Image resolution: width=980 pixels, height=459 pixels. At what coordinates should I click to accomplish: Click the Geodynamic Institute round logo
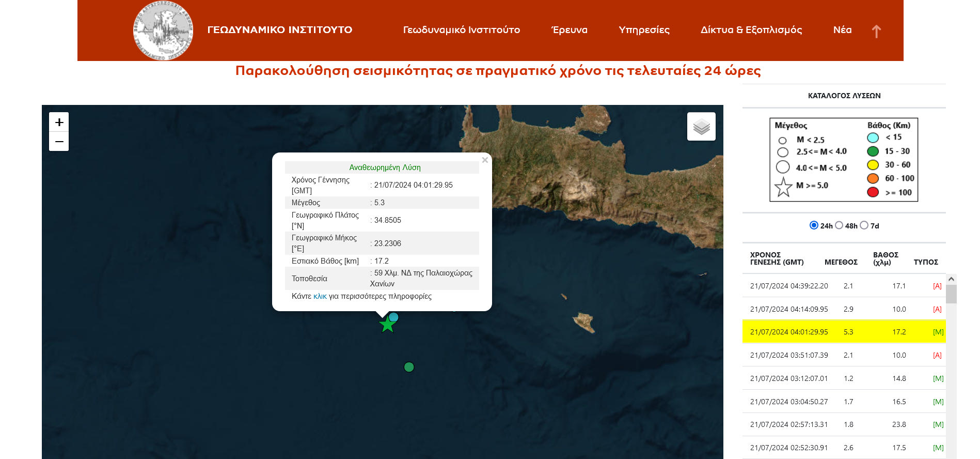163,30
